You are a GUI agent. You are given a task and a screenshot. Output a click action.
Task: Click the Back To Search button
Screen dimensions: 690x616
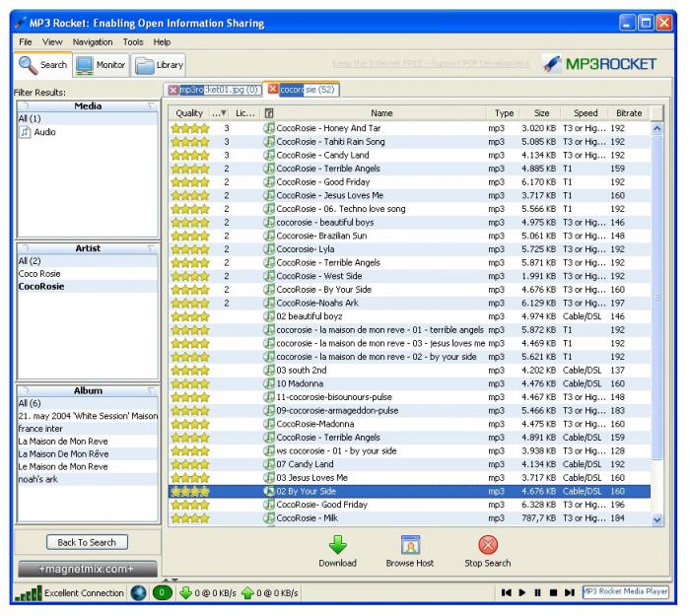pyautogui.click(x=87, y=542)
